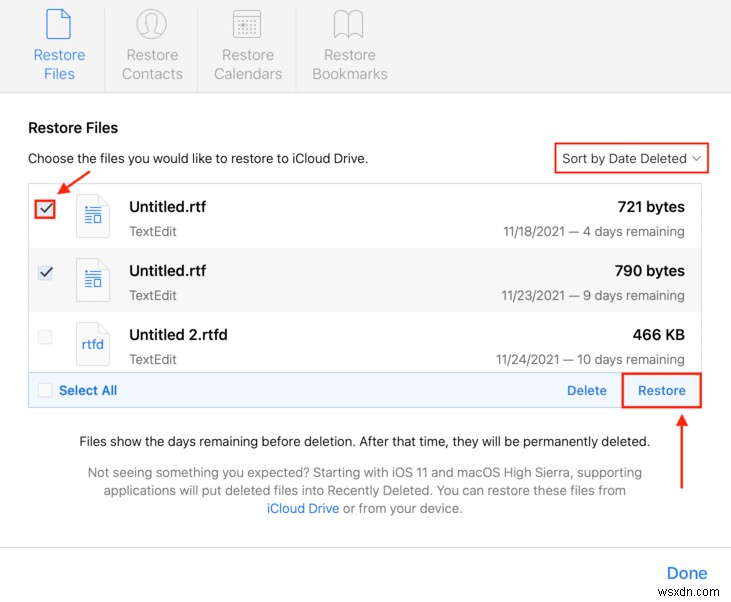Click the Restore Calendars calendar icon

pos(247,24)
